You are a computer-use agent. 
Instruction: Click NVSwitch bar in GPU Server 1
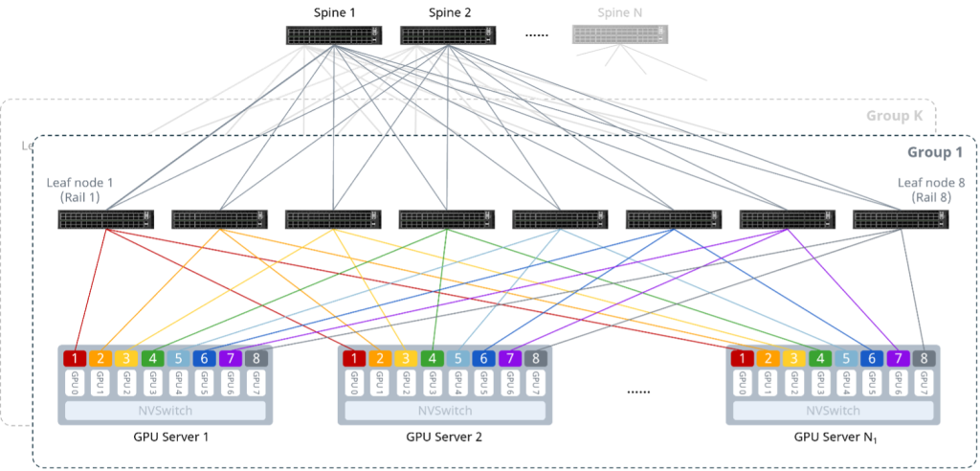pos(165,411)
